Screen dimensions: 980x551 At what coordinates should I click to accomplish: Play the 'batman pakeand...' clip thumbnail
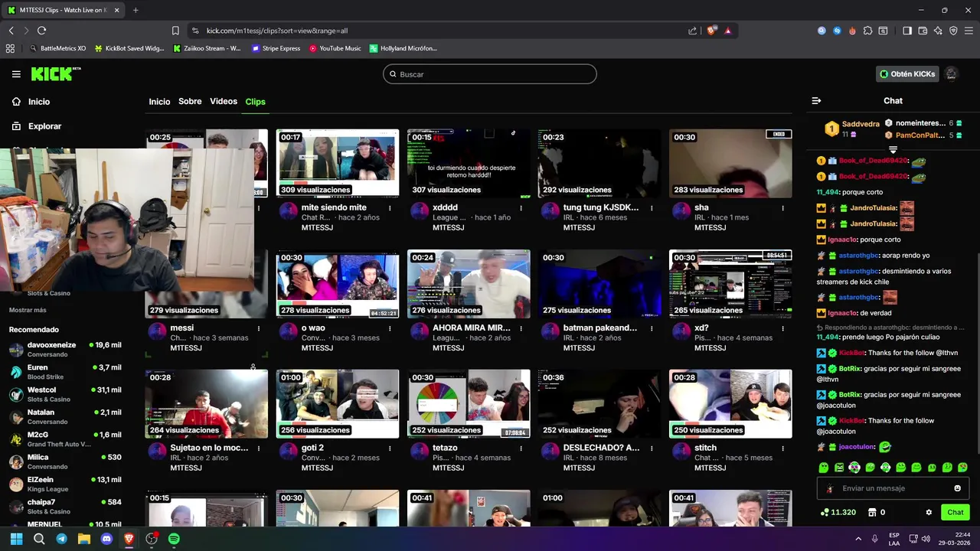tap(599, 284)
